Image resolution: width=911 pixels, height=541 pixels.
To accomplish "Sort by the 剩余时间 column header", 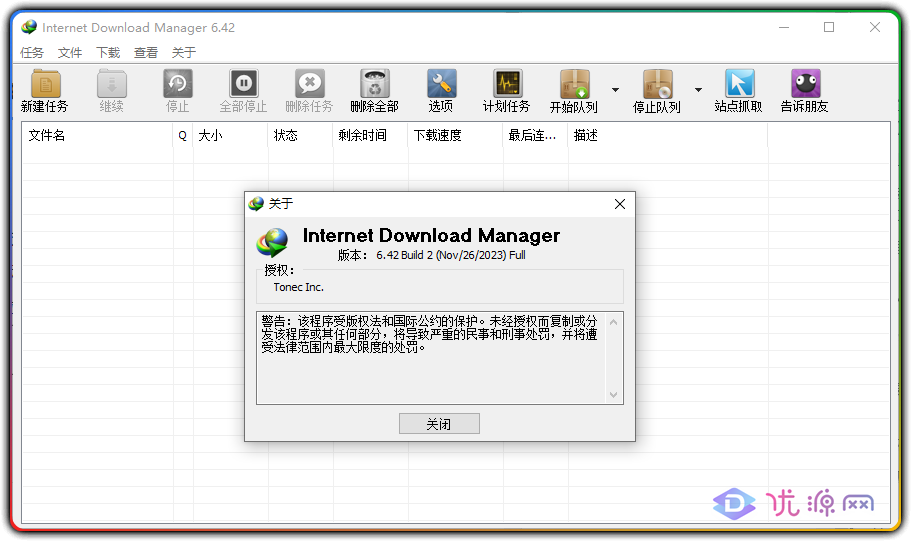I will (x=371, y=135).
